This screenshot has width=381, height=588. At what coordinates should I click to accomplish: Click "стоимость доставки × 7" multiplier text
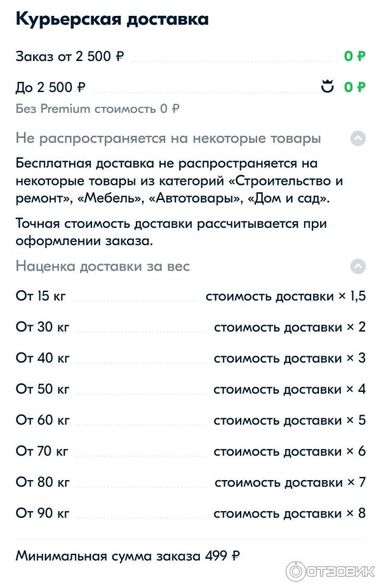click(290, 483)
